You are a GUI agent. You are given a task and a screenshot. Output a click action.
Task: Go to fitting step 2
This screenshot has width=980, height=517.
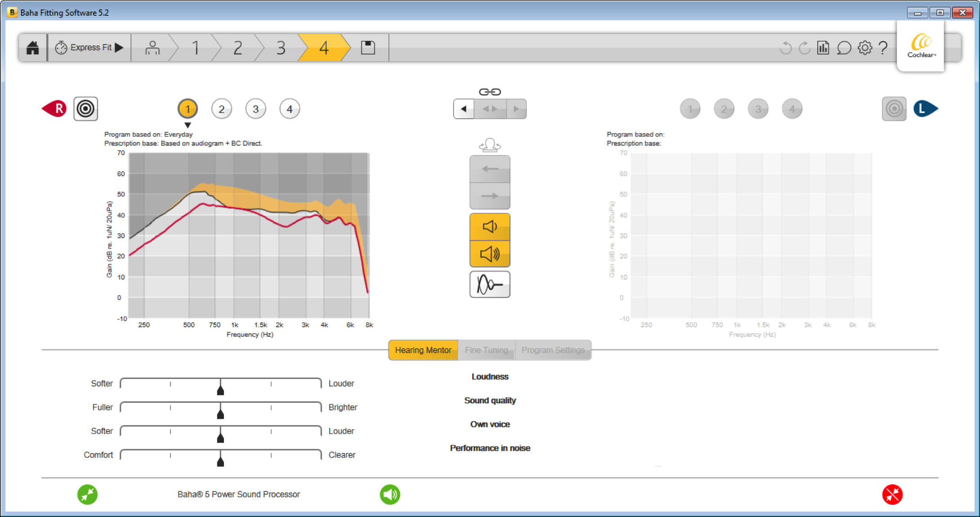(238, 48)
